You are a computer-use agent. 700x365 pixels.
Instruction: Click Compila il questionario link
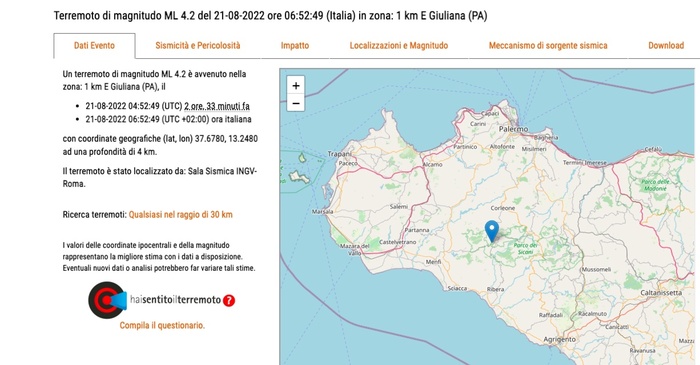[x=162, y=325]
